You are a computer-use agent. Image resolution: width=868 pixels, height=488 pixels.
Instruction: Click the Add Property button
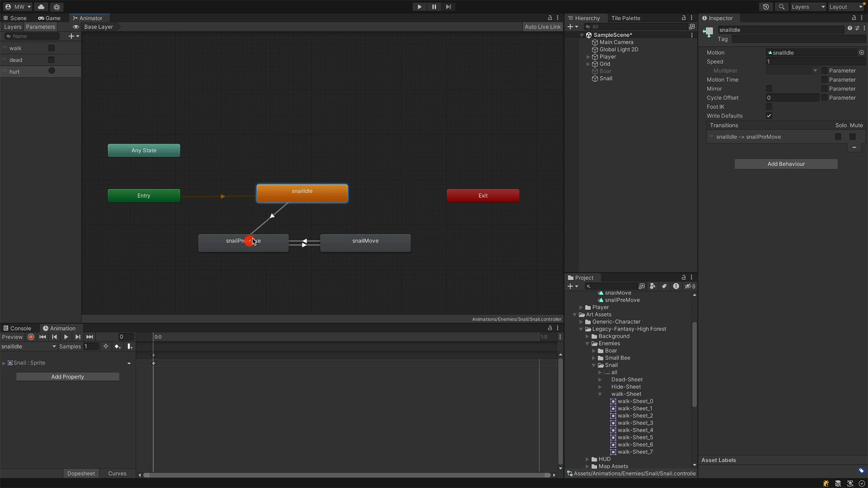68,377
